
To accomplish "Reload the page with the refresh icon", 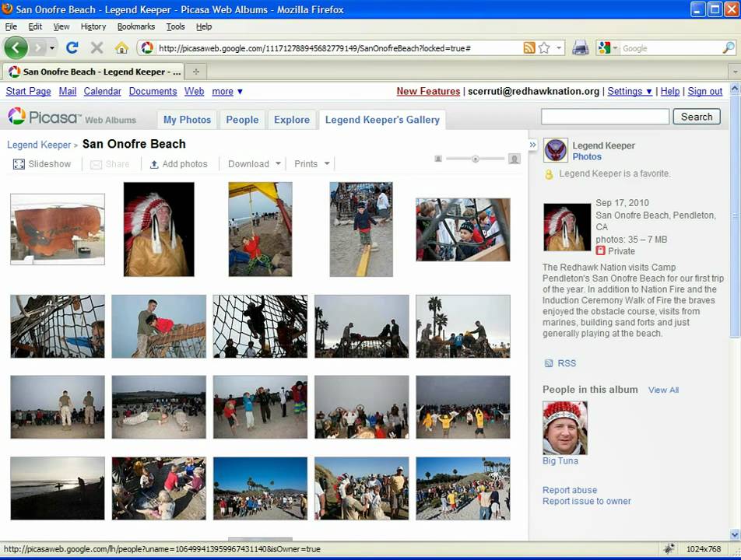I will click(x=72, y=47).
